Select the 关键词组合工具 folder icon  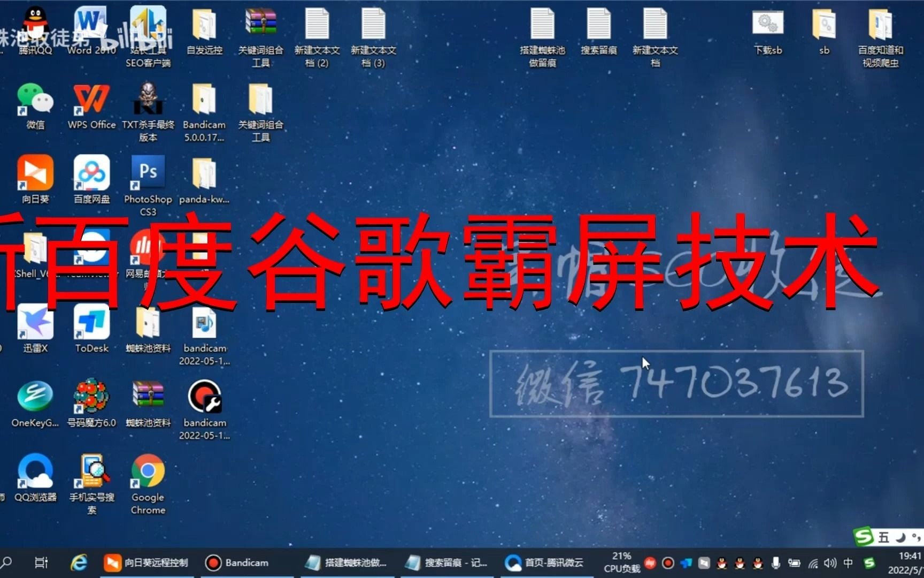point(260,111)
